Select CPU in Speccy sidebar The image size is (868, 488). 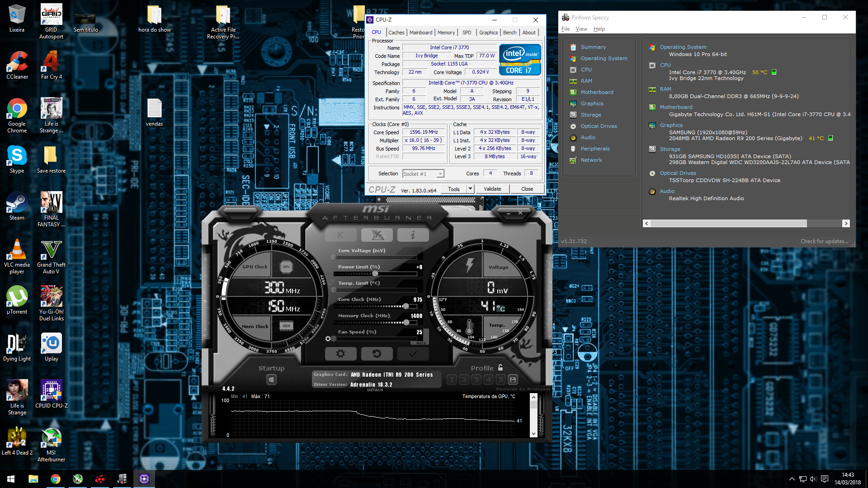tap(586, 70)
